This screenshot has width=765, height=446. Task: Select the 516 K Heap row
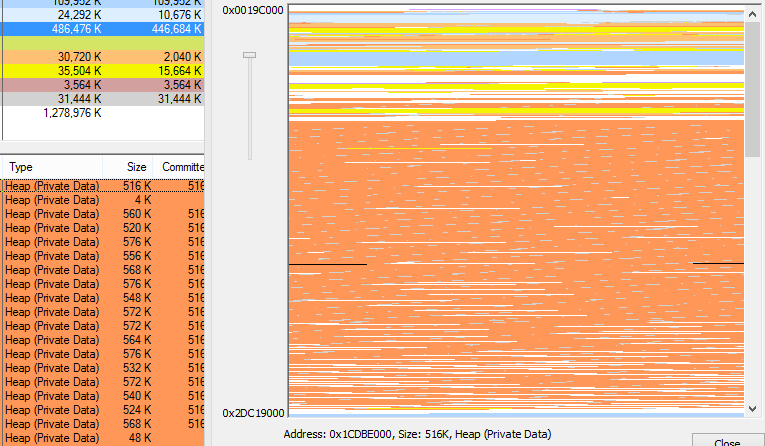tap(100, 186)
